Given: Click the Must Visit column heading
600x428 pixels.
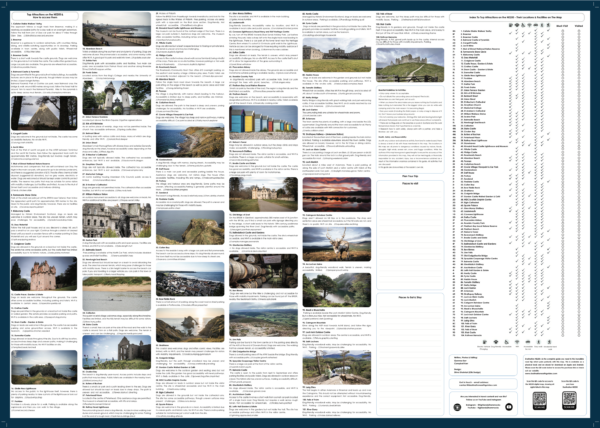Looking at the screenshot, I should [562, 26].
